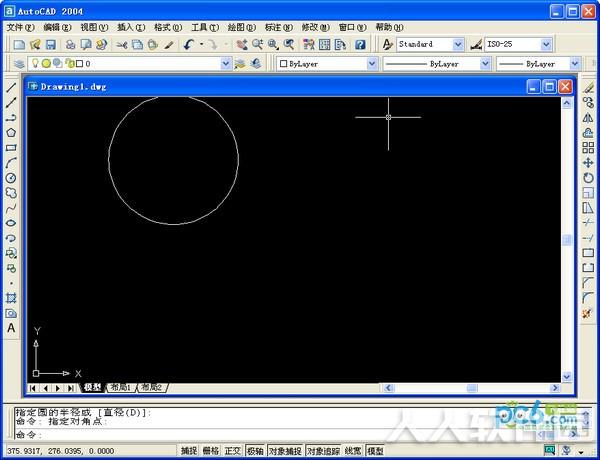Open the 插入 menu

click(131, 27)
